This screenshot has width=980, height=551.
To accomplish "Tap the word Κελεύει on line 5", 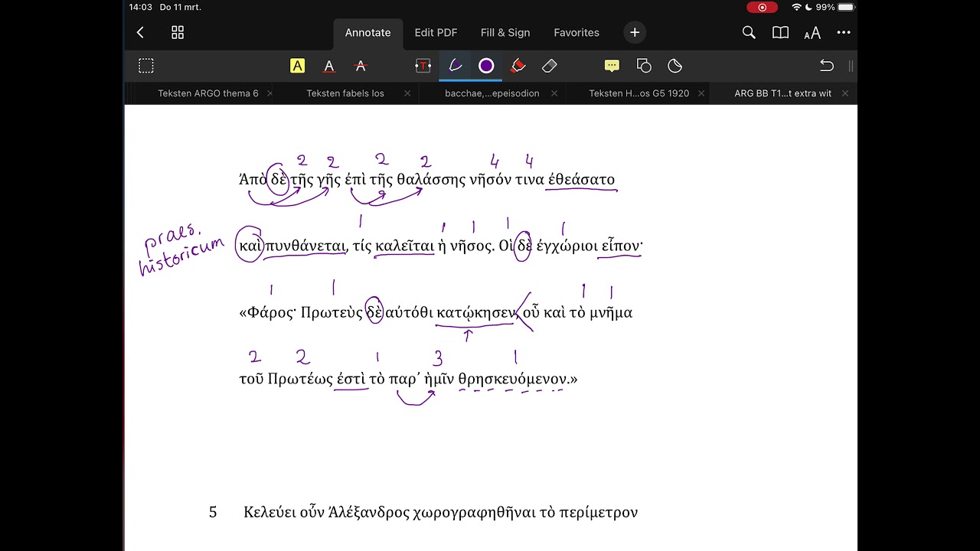I will coord(270,512).
